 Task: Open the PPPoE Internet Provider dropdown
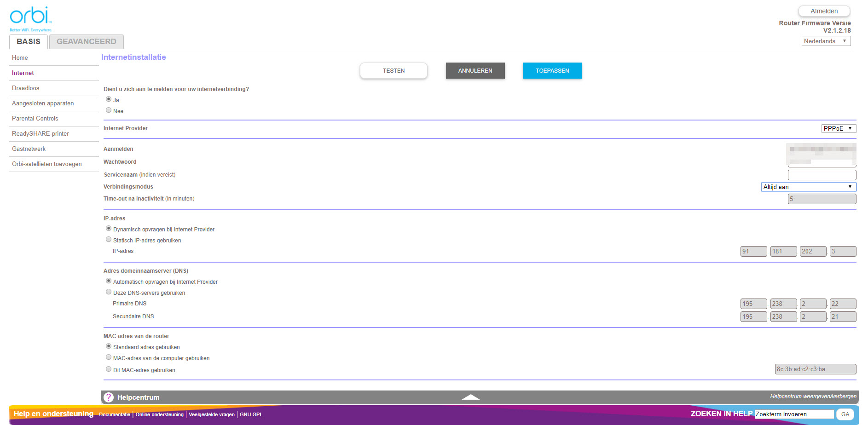coord(839,128)
